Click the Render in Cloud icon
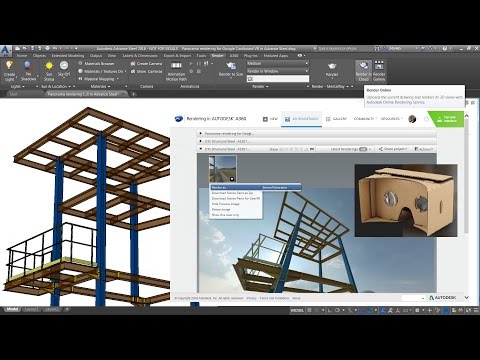Image resolution: width=480 pixels, height=360 pixels. click(x=363, y=65)
